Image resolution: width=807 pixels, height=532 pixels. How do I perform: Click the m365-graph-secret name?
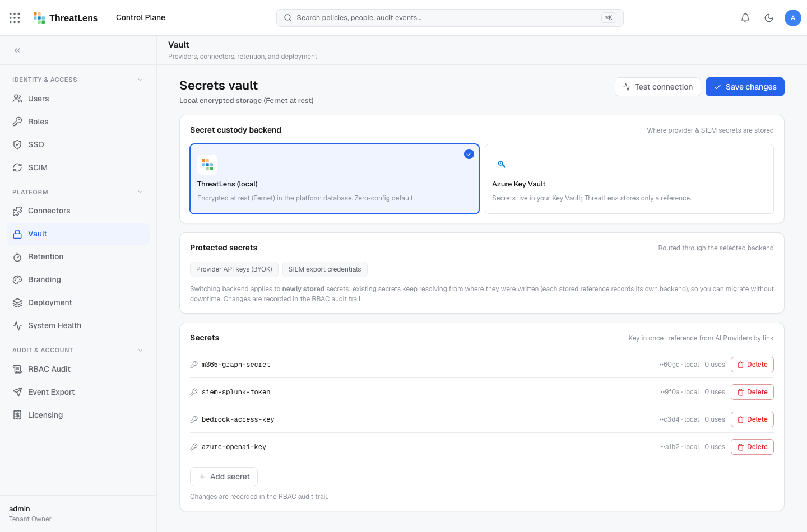pos(236,365)
